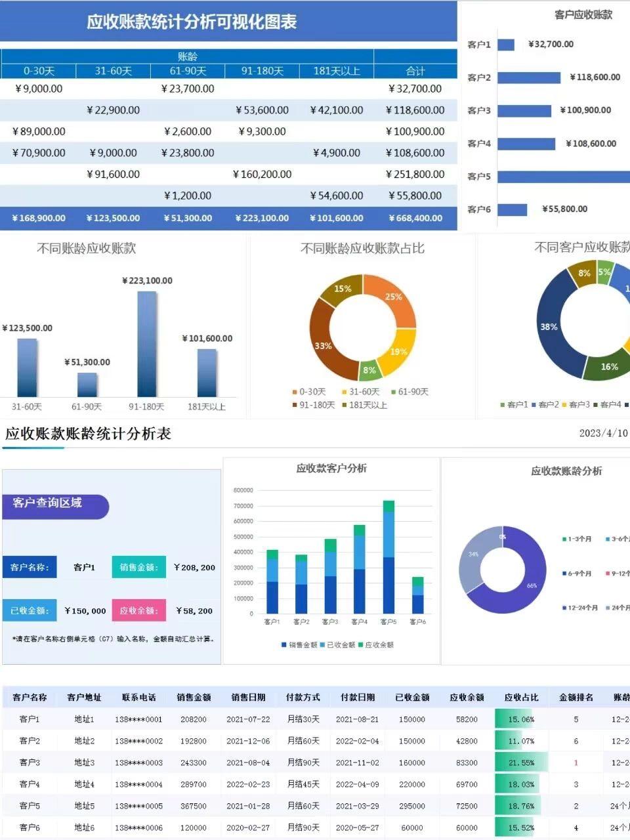Screen dimensions: 630x840
Task: Click the 6-9个月 legend swatch
Action: tap(564, 574)
